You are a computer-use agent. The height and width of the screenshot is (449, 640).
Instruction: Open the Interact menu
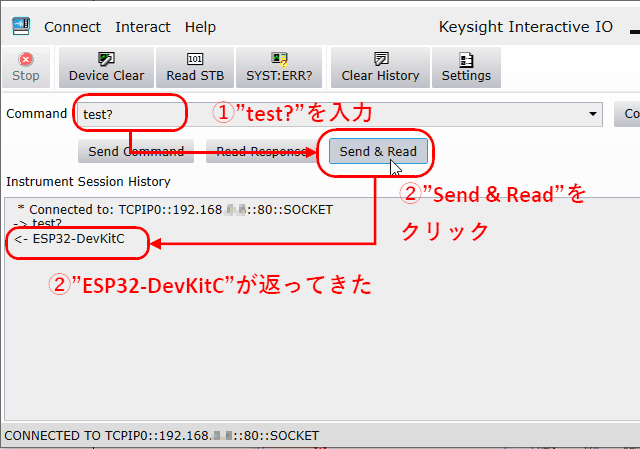click(142, 27)
